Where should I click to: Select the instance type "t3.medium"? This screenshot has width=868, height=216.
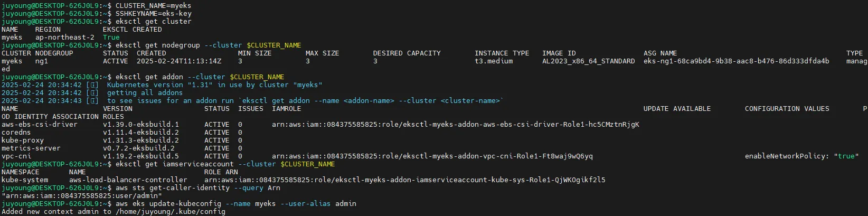[494, 61]
